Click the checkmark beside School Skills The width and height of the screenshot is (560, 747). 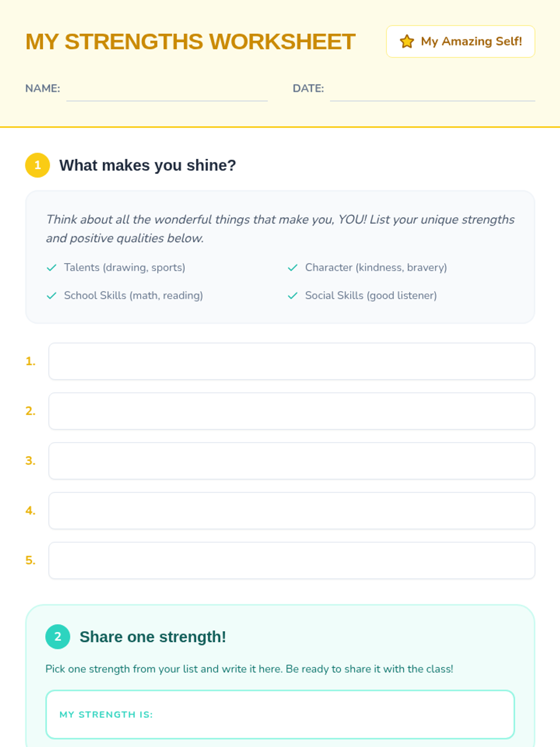pos(51,296)
